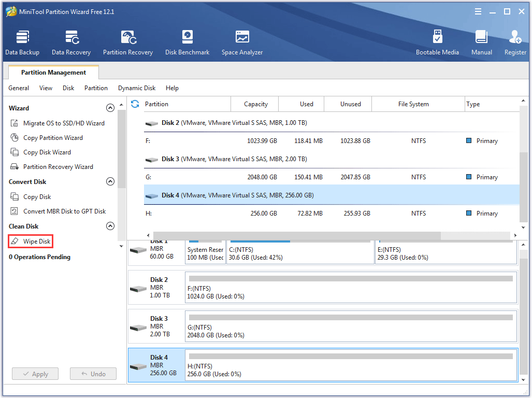532x398 pixels.
Task: Select the Disk 2 row in partition list
Action: 332,123
